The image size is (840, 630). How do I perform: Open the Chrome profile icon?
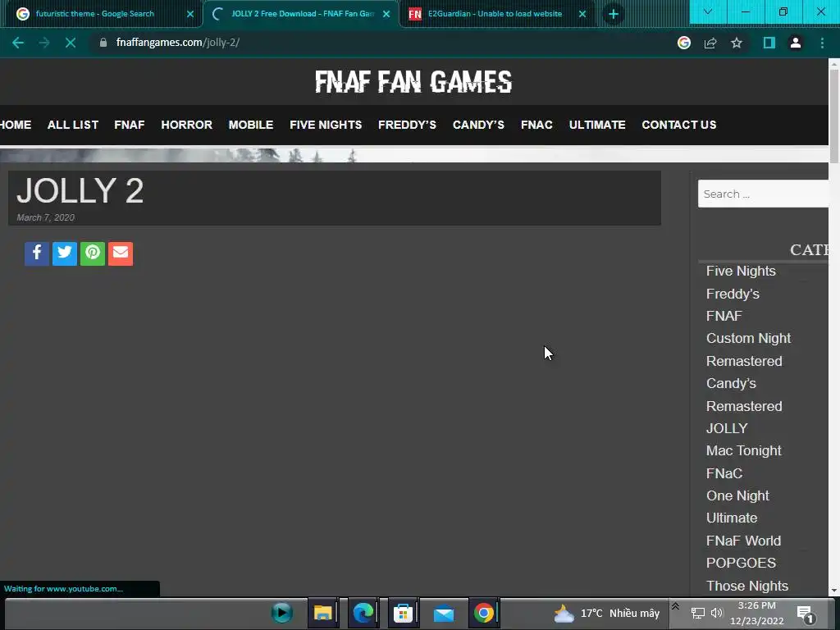coord(796,43)
